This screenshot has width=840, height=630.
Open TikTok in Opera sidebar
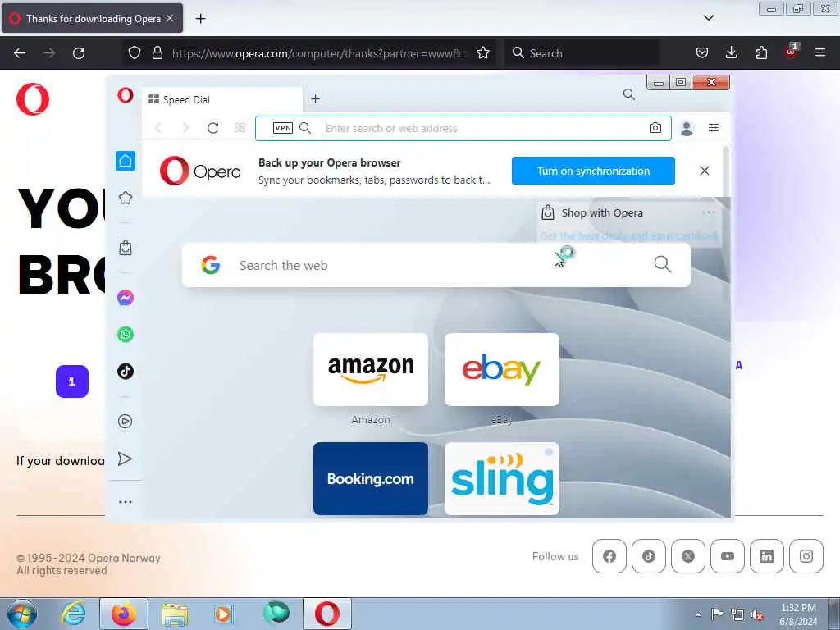point(126,372)
